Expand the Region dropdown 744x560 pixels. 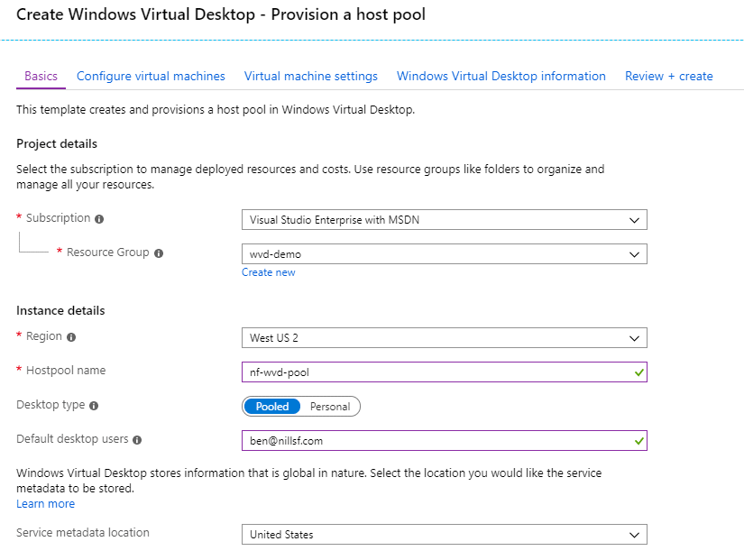coord(444,338)
